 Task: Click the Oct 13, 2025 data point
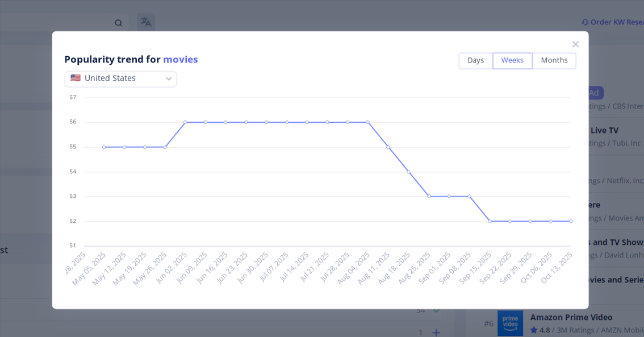[x=571, y=221]
